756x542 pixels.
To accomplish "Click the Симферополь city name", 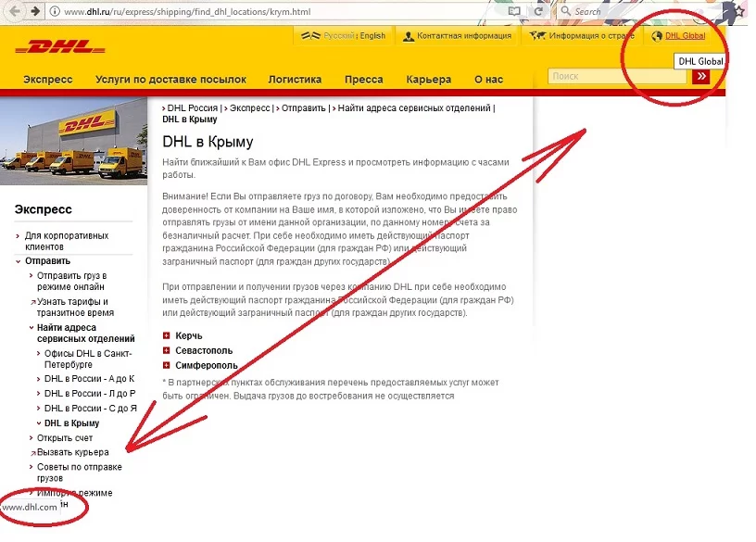I will [207, 366].
